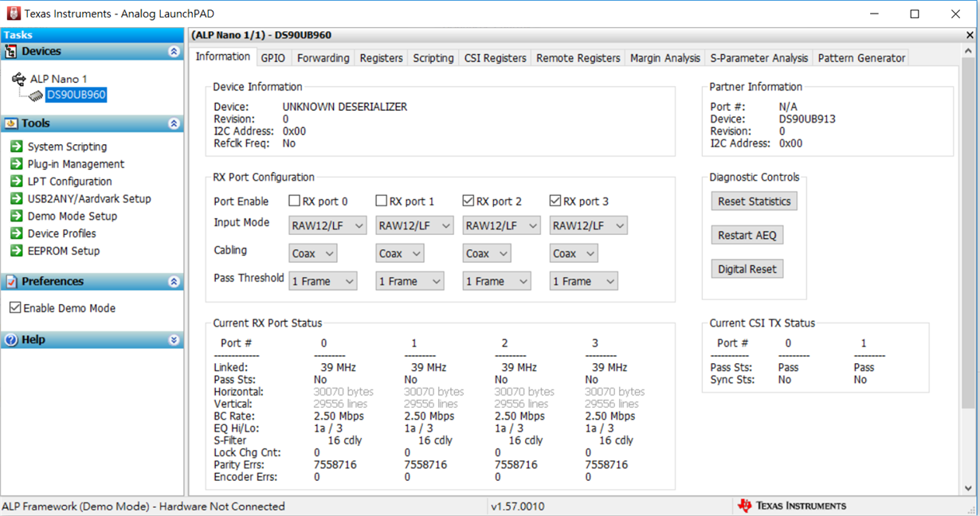Click the Analog LaunchPAD title bar app icon
This screenshot has height=516, width=980.
click(13, 14)
